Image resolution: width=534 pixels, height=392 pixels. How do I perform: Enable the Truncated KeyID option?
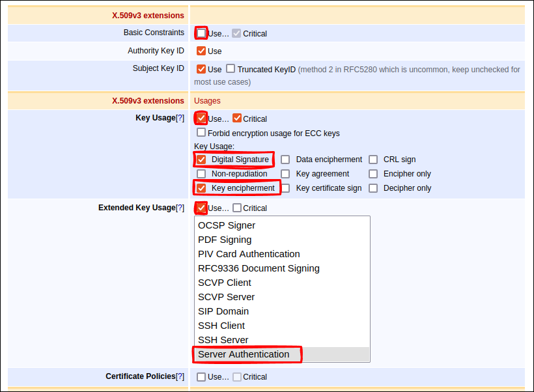pos(231,69)
